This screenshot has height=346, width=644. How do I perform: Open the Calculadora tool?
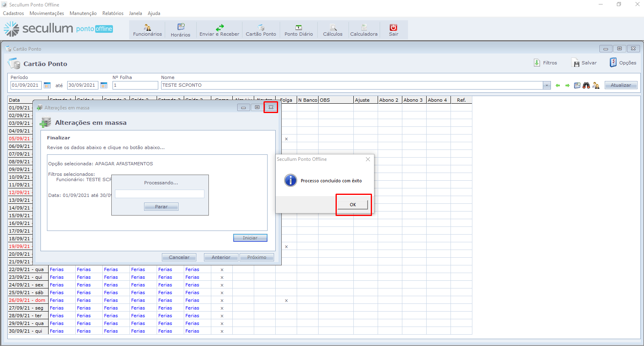[x=364, y=28]
